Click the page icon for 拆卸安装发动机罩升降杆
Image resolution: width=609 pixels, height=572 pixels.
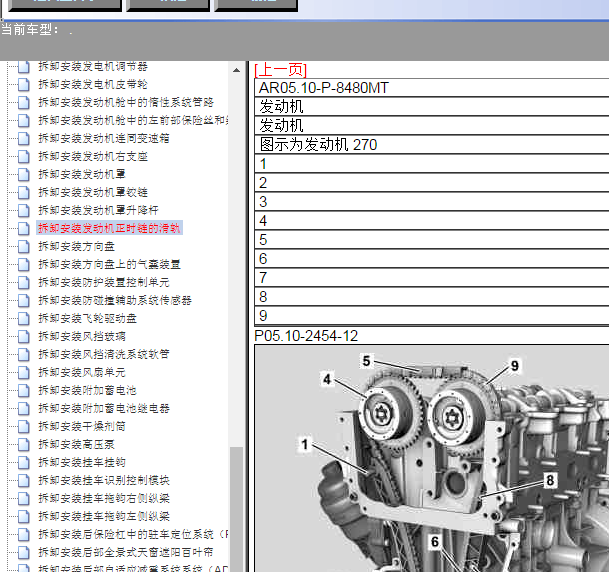click(24, 210)
